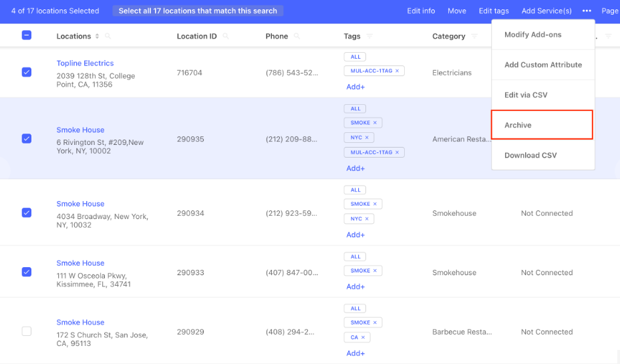This screenshot has height=364, width=620.
Task: Check the Smoke House San Jose row
Action: 27,331
